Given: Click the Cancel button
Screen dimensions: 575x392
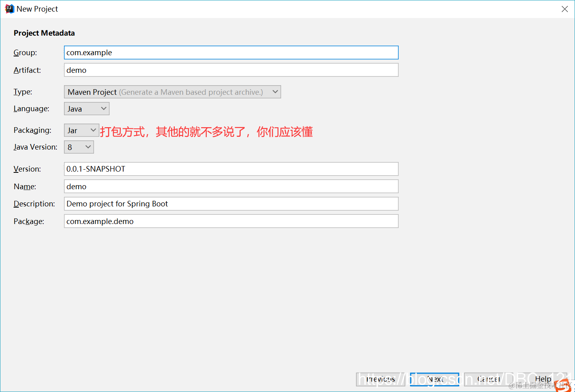Looking at the screenshot, I should tap(489, 379).
